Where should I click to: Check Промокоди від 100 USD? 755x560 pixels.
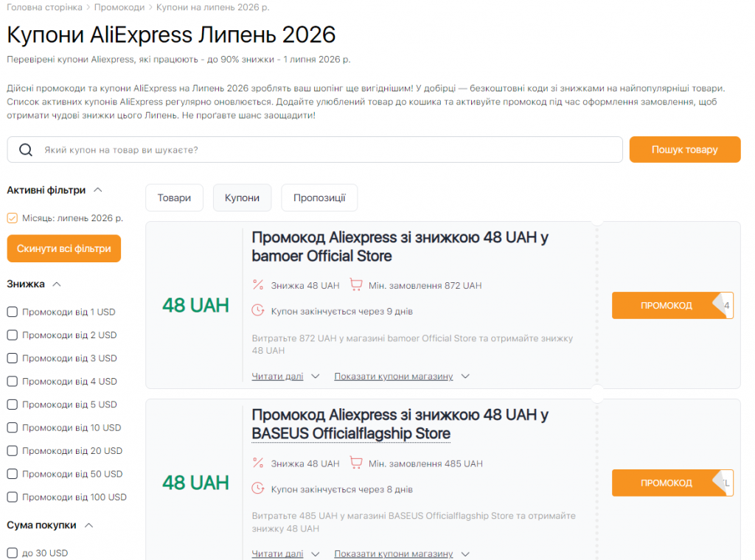coord(12,497)
